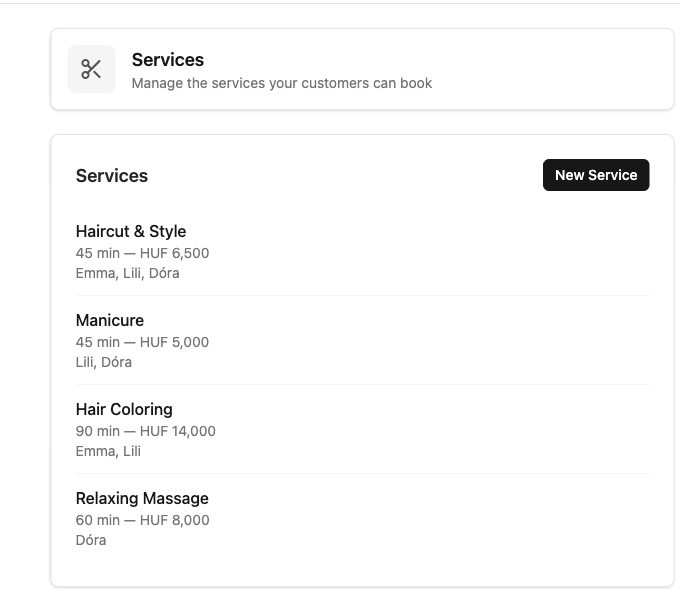Click staff list 'Emma, Lili' under Hair Coloring
This screenshot has width=680, height=600.
click(108, 451)
